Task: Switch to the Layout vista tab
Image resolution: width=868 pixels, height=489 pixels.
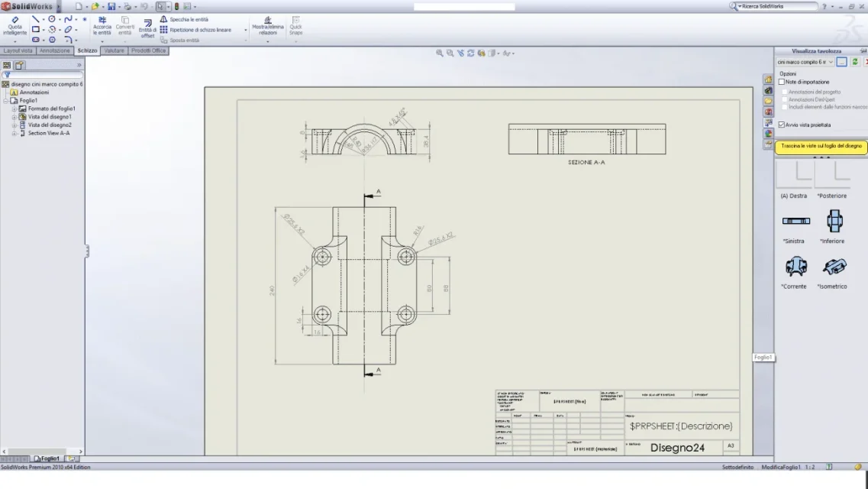Action: click(x=18, y=50)
